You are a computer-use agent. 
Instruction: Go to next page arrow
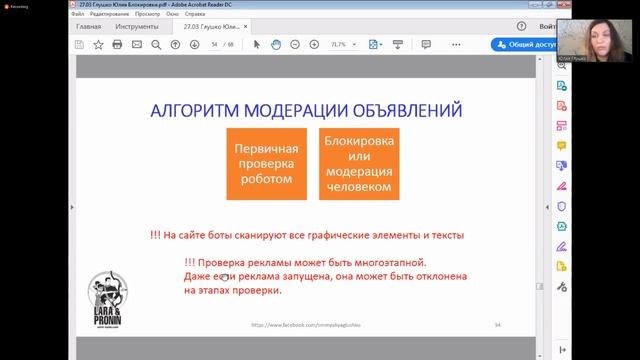pos(194,44)
